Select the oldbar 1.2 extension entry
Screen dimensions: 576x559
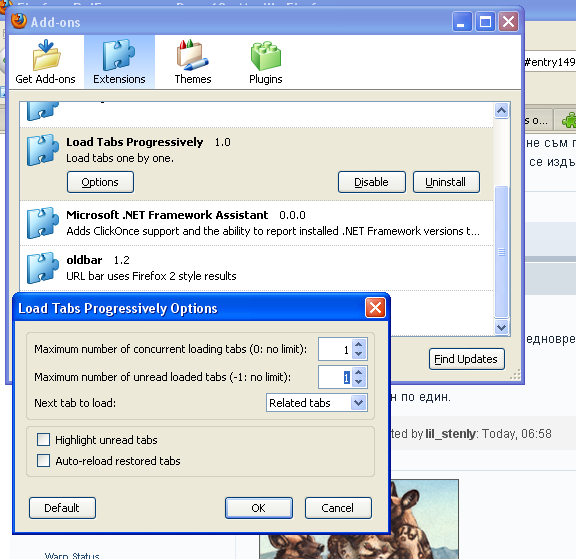point(256,268)
